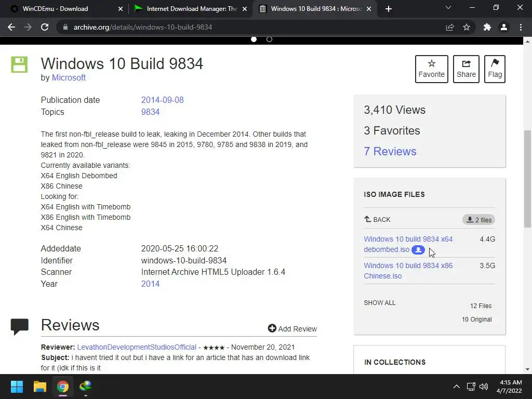Screen dimensions: 532x399
Task: Open publication date 2014-09-08 link
Action: tap(162, 100)
